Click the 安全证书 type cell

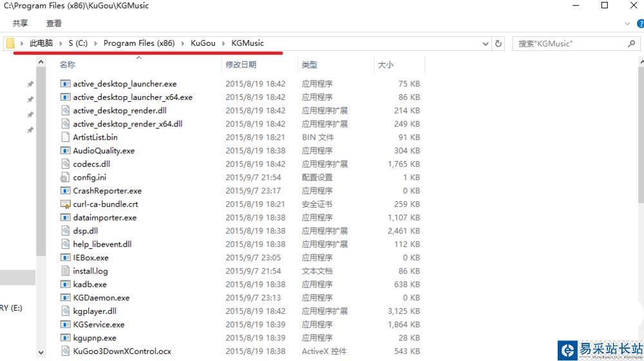[x=317, y=204]
